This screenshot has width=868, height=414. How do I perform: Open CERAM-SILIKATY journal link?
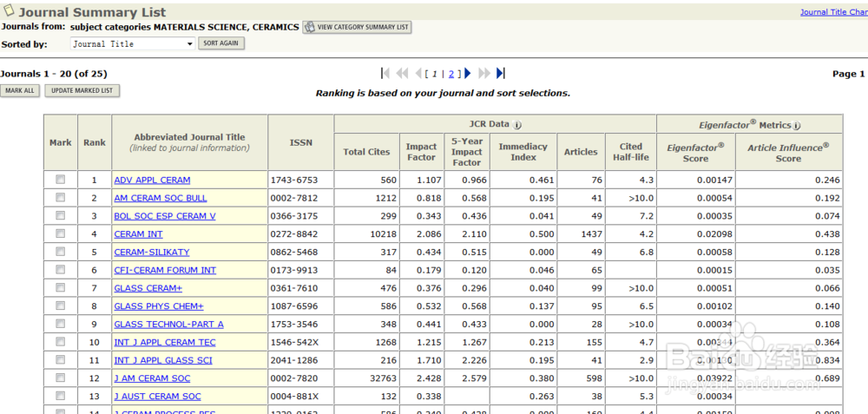coord(152,252)
